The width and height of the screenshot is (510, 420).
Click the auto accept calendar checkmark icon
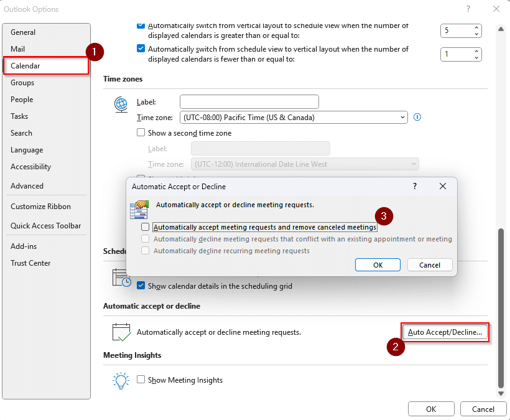pos(121,332)
